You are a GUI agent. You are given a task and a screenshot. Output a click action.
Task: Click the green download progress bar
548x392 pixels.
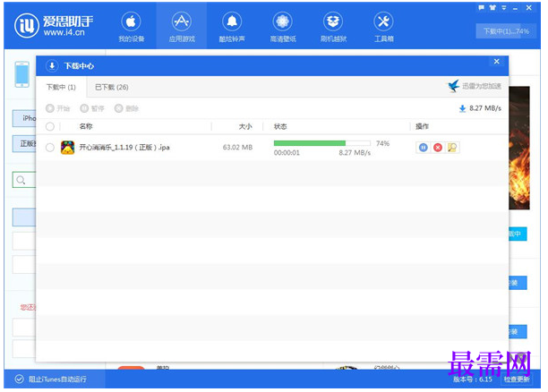pyautogui.click(x=321, y=143)
